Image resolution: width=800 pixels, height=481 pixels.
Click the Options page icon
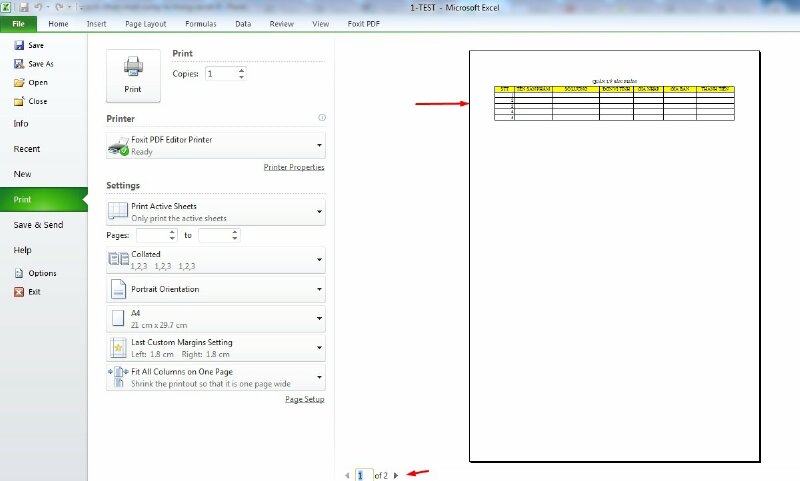click(19, 273)
